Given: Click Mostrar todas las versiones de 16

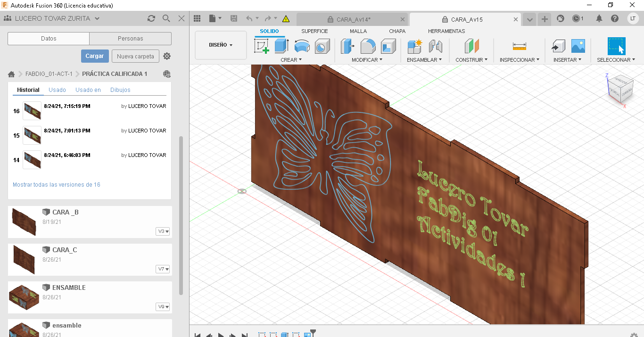Looking at the screenshot, I should point(57,185).
